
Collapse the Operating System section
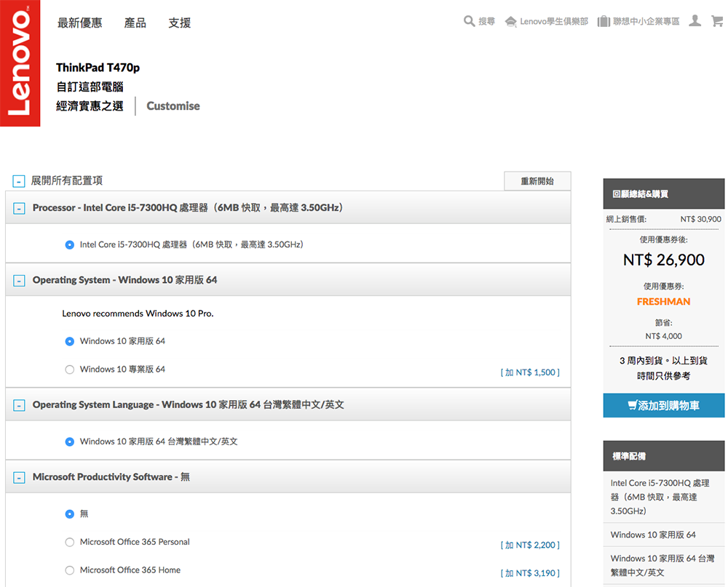coord(19,281)
